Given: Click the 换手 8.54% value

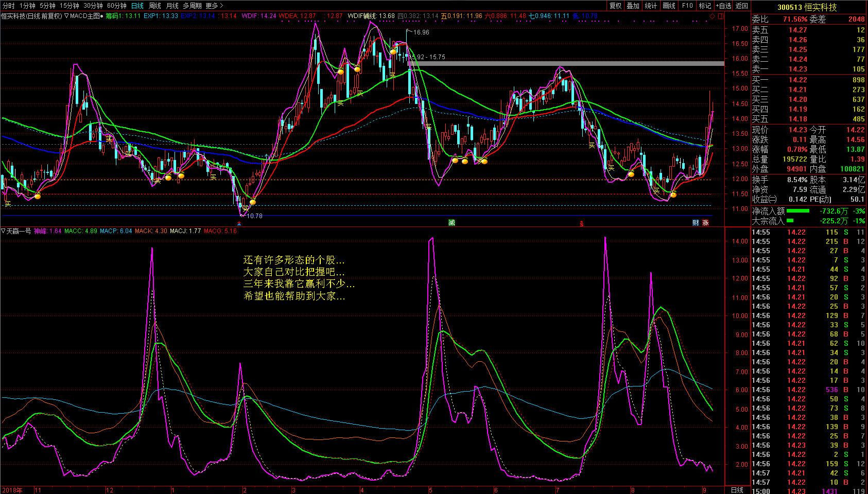Looking at the screenshot, I should 797,180.
